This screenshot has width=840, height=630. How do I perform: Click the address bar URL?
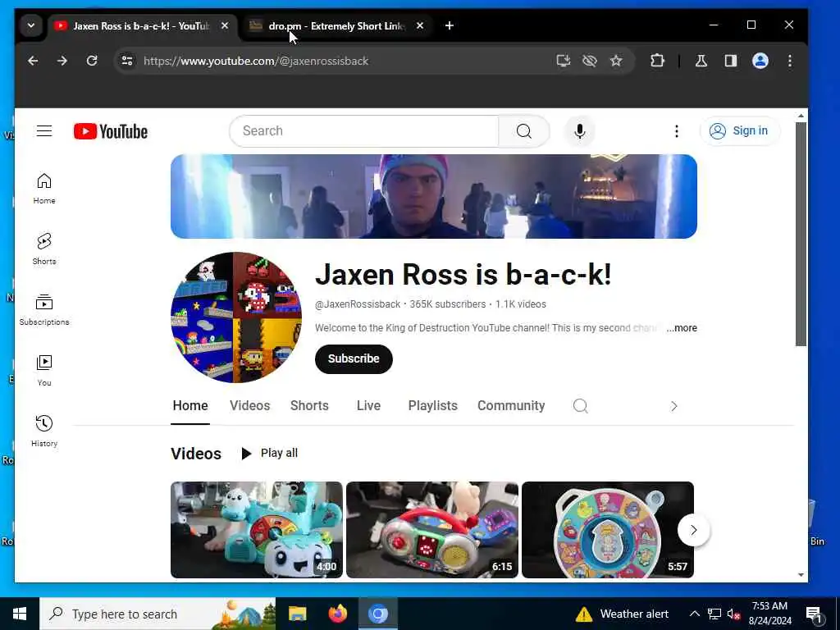coord(256,61)
